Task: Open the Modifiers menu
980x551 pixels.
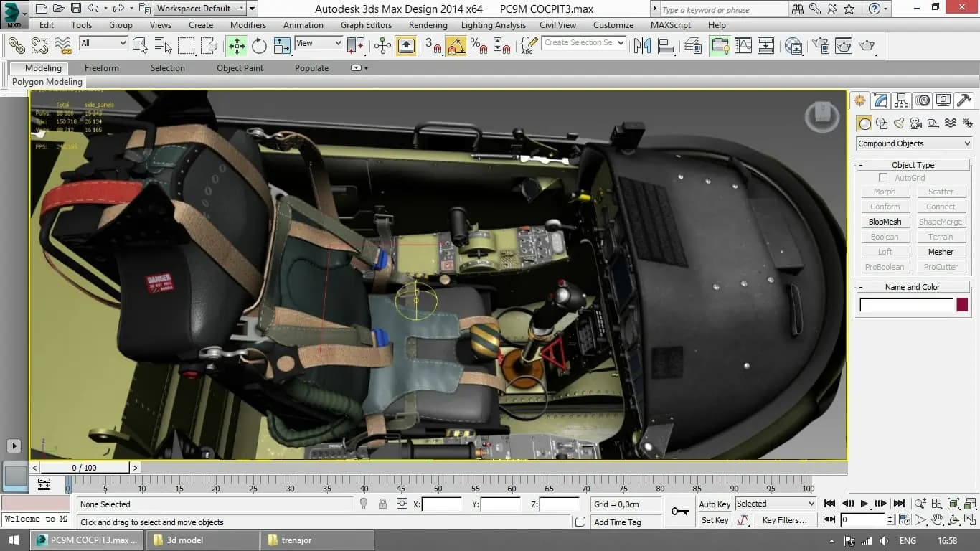Action: [x=248, y=24]
